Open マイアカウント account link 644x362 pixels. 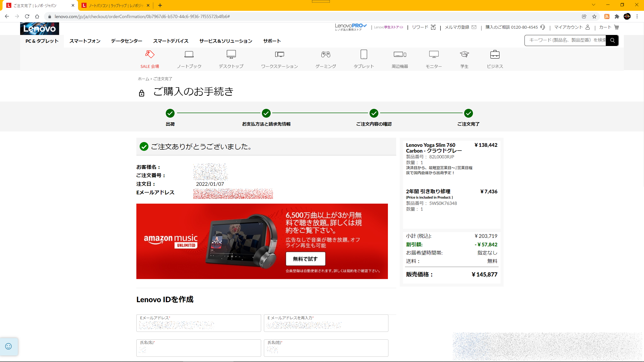572,27
